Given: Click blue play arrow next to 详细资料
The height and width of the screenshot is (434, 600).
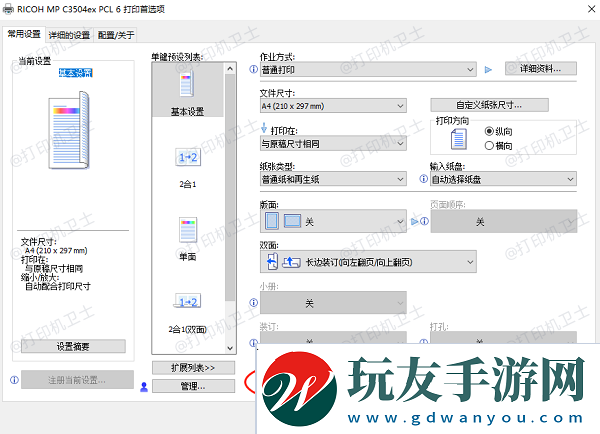Looking at the screenshot, I should click(488, 70).
